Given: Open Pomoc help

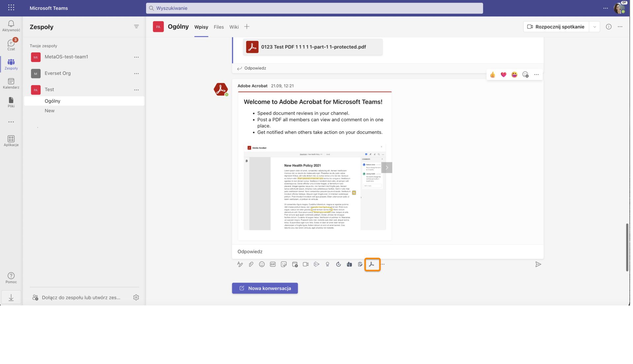Looking at the screenshot, I should coord(11,278).
